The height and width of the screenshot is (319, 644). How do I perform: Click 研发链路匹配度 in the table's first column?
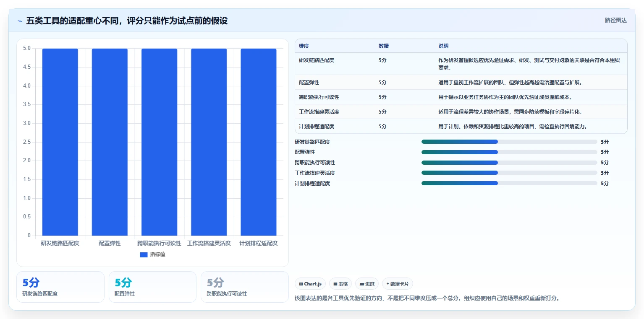(x=317, y=60)
